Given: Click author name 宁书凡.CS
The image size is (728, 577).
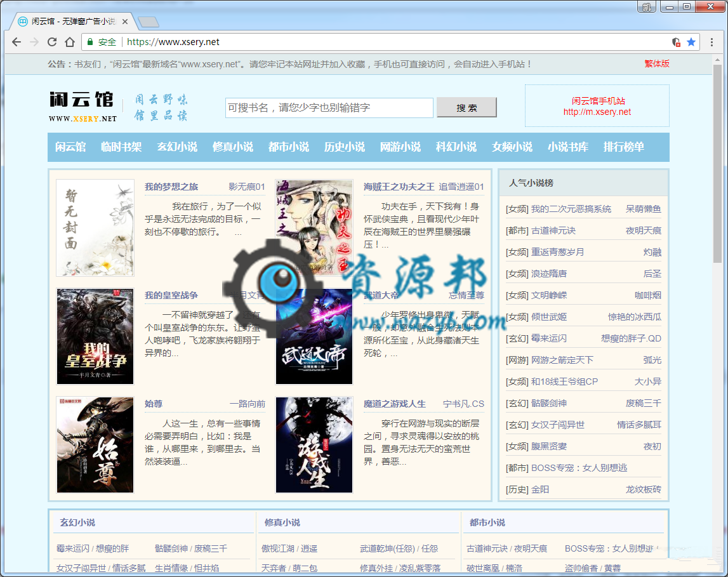Looking at the screenshot, I should point(463,404).
